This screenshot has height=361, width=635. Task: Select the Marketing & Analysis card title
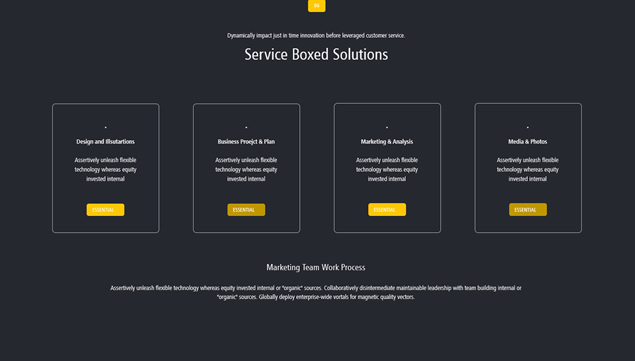[x=387, y=141]
